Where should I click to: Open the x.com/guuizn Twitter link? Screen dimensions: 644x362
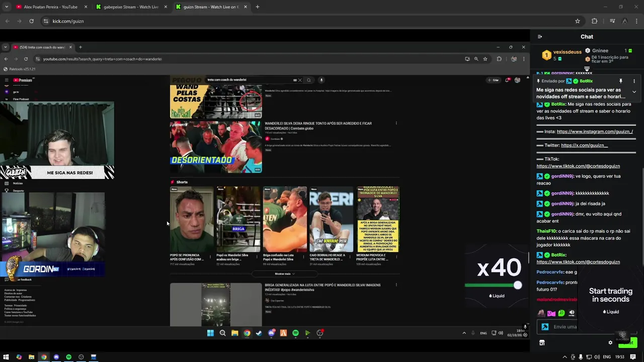[x=584, y=145]
